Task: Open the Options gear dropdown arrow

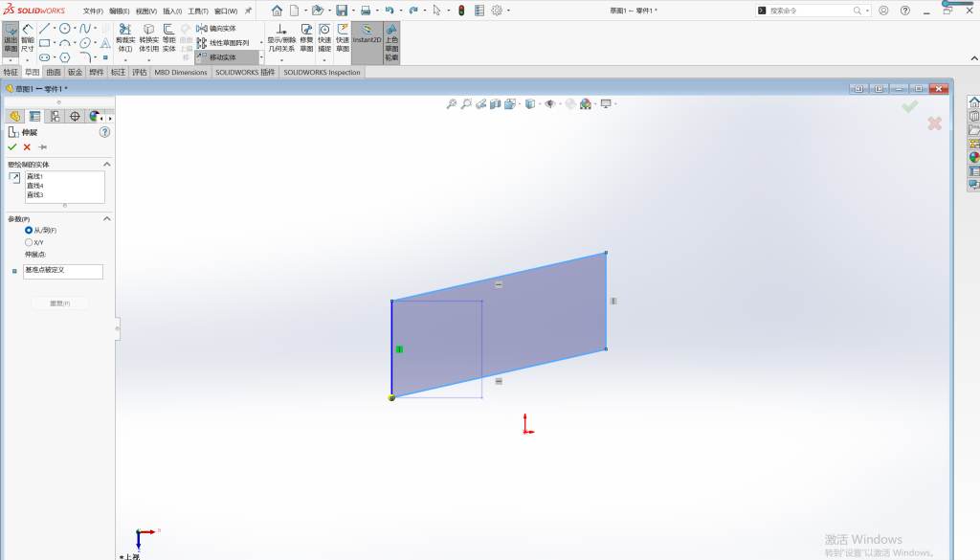Action: tap(508, 11)
